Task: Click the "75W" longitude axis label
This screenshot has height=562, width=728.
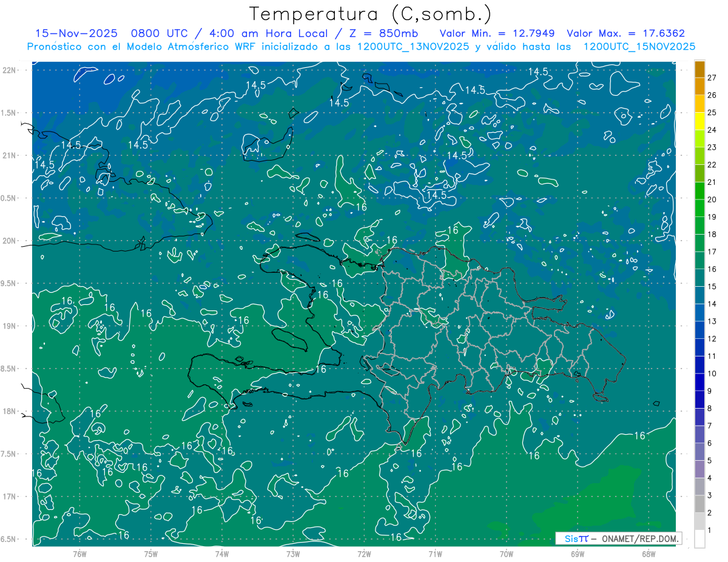Action: 151,554
